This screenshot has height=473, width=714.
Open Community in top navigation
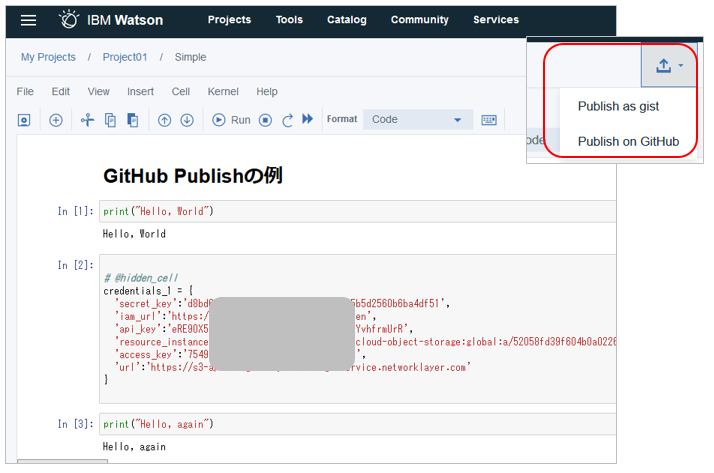419,20
